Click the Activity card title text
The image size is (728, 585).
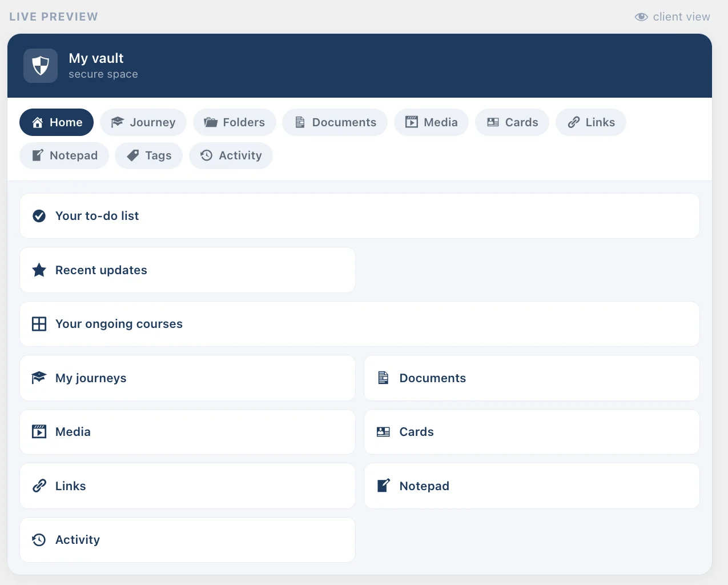click(78, 540)
